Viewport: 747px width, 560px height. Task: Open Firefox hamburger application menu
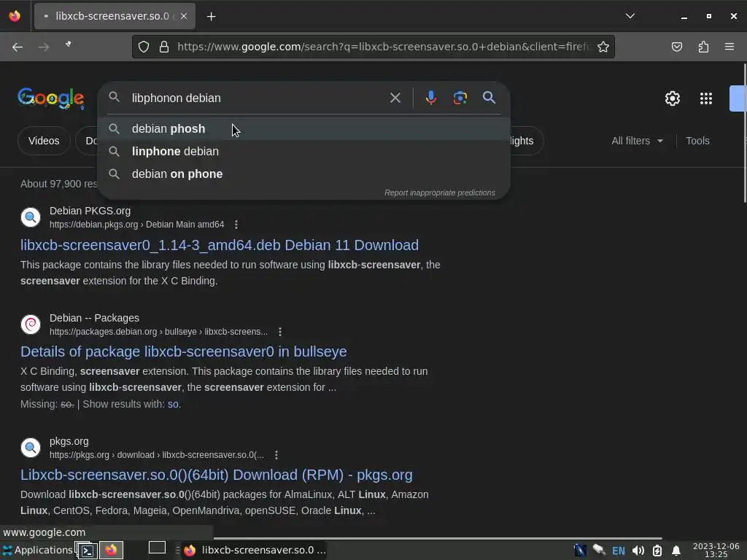729,47
